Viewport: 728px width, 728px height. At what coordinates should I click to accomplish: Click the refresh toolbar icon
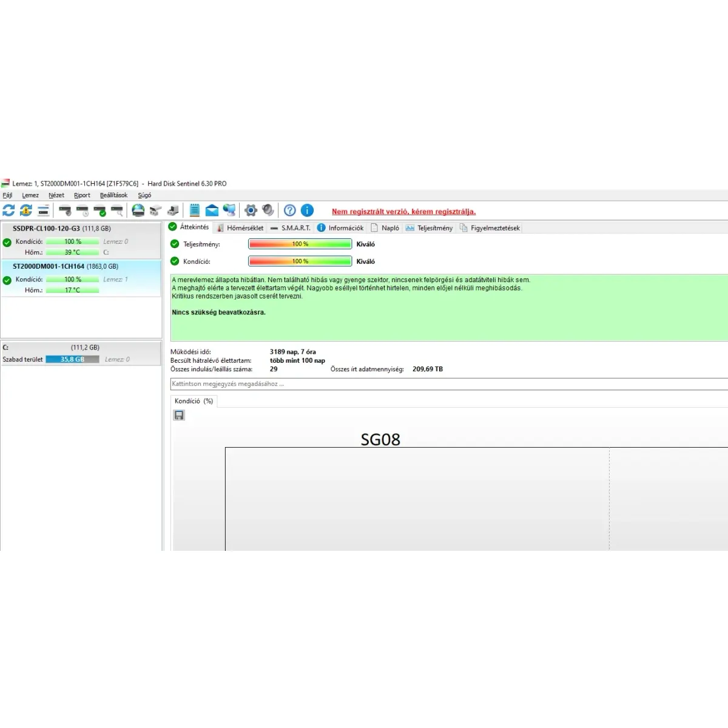coord(8,211)
